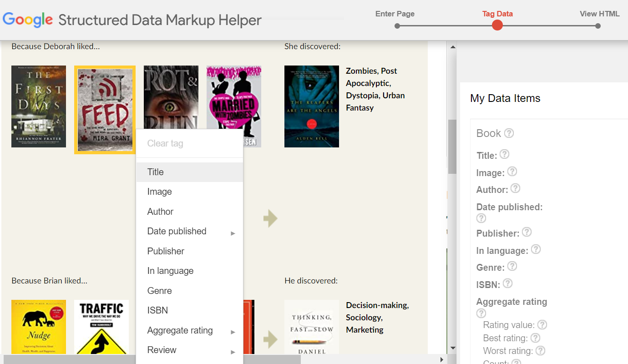628x364 pixels.
Task: Click help icon next to Publisher field
Action: point(527,232)
